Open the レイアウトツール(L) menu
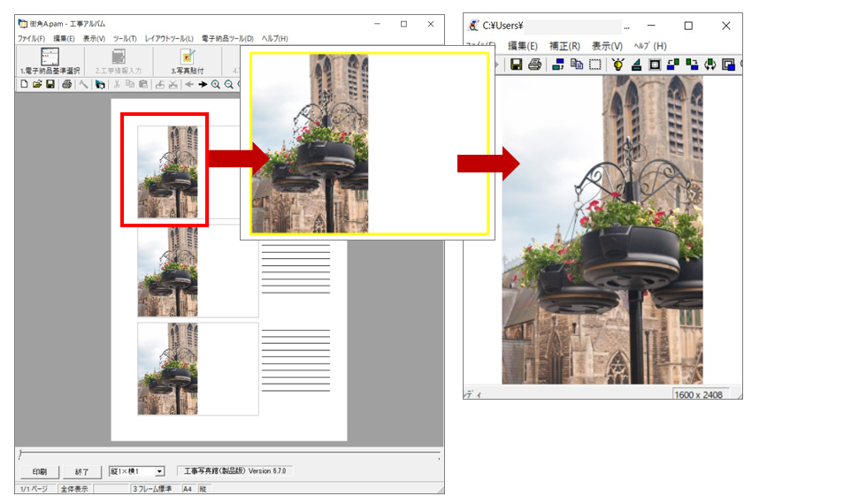867x504 pixels. 169,39
